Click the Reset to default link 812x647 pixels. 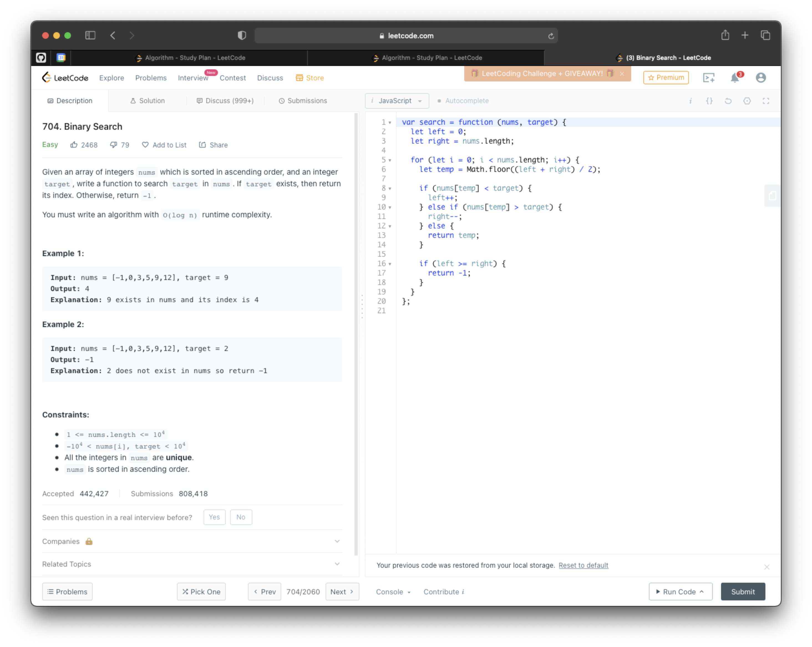583,565
